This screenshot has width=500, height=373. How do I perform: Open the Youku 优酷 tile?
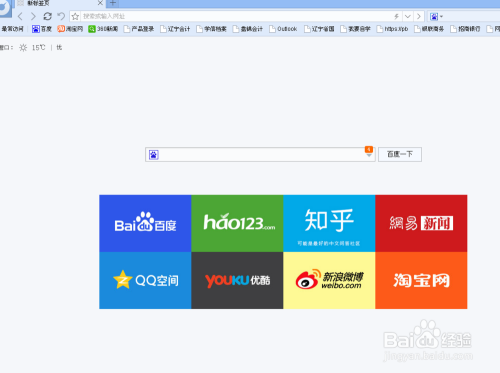pyautogui.click(x=237, y=280)
